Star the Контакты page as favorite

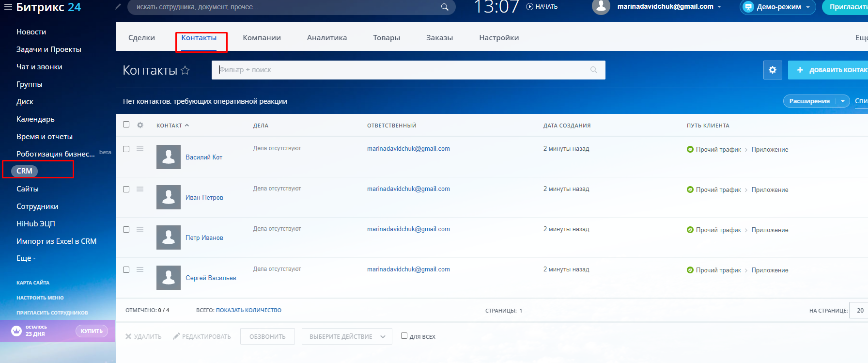point(185,71)
